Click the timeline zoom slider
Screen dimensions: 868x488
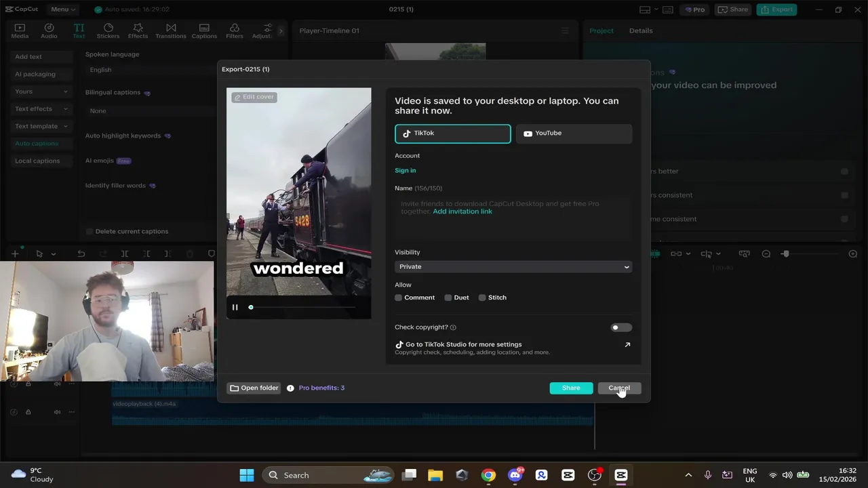click(x=809, y=253)
